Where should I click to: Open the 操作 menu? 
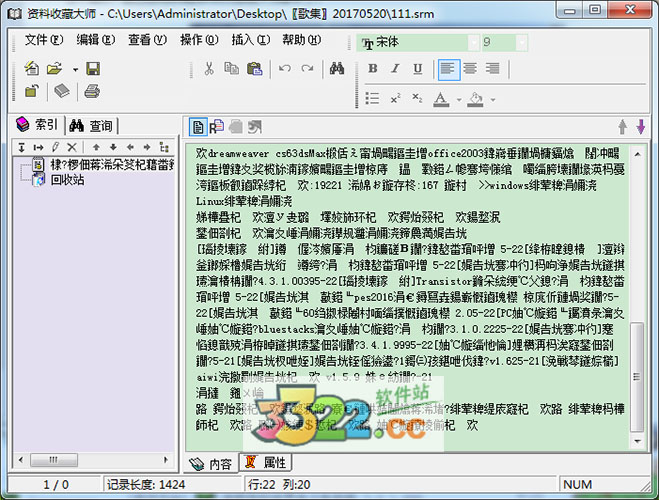click(199, 40)
